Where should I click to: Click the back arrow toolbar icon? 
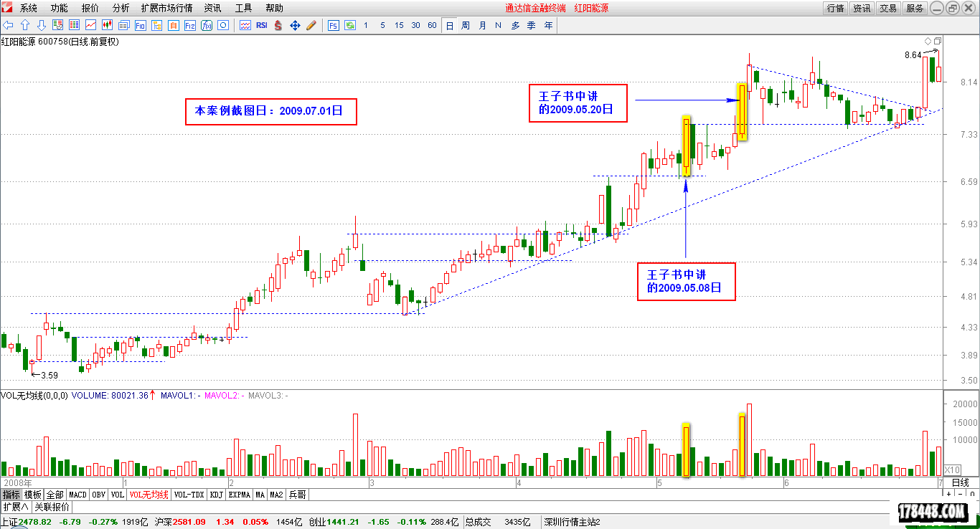(x=9, y=25)
